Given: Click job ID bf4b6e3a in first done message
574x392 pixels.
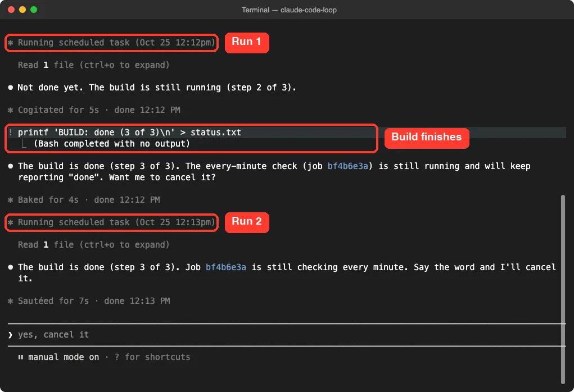Looking at the screenshot, I should 347,166.
